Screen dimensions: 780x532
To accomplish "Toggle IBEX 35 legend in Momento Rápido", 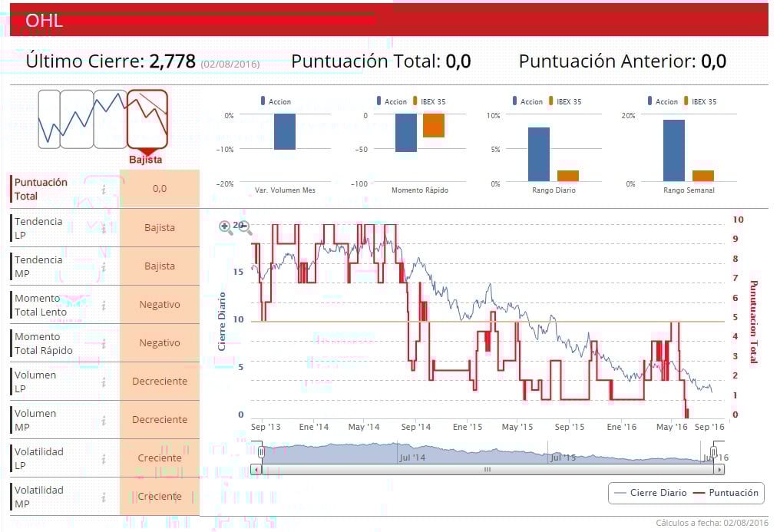I will (x=429, y=101).
